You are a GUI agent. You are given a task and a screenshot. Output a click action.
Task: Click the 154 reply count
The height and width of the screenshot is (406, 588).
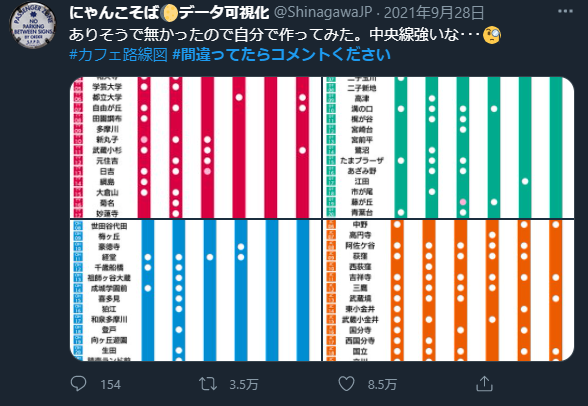[110, 385]
